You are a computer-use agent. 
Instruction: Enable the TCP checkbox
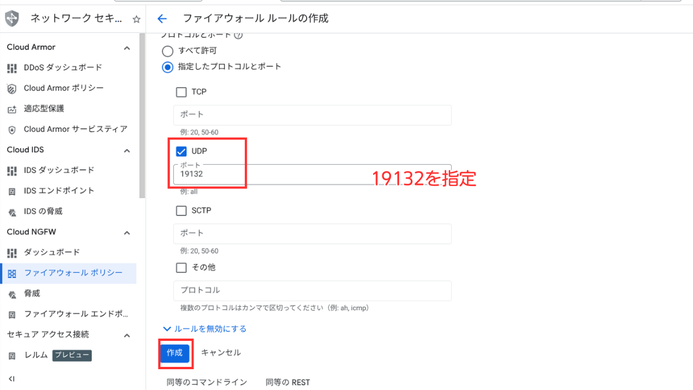(x=181, y=92)
